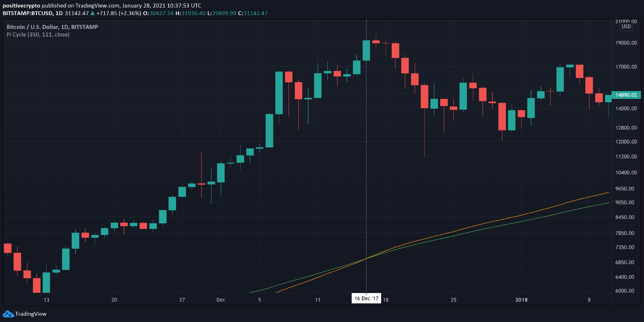Click the 2018 label on the time axis
The height and width of the screenshot is (322, 644).
tap(521, 300)
